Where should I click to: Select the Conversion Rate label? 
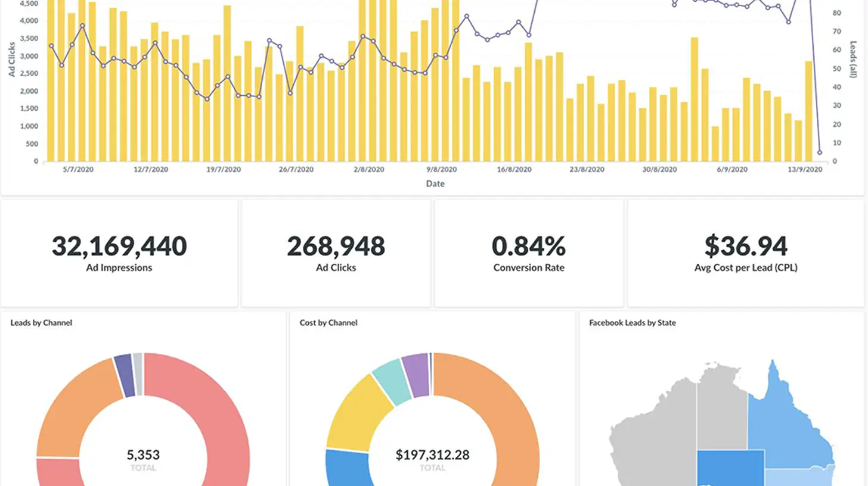click(x=529, y=268)
